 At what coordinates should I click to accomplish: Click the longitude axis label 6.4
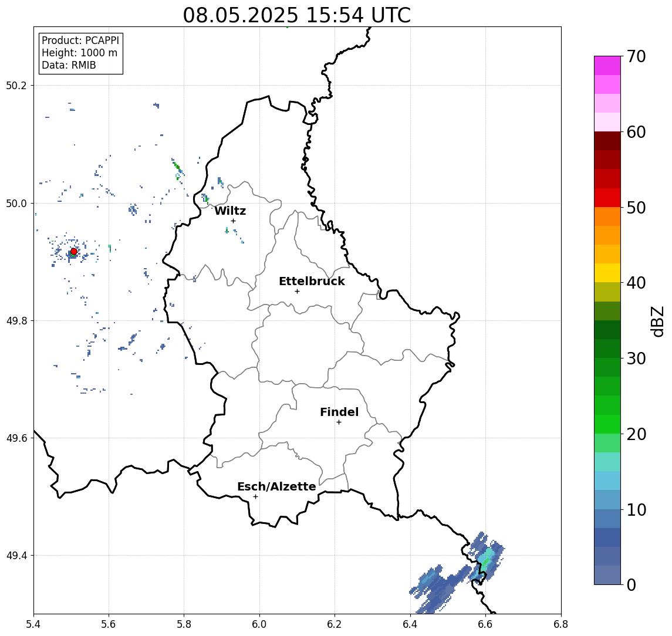coord(410,624)
